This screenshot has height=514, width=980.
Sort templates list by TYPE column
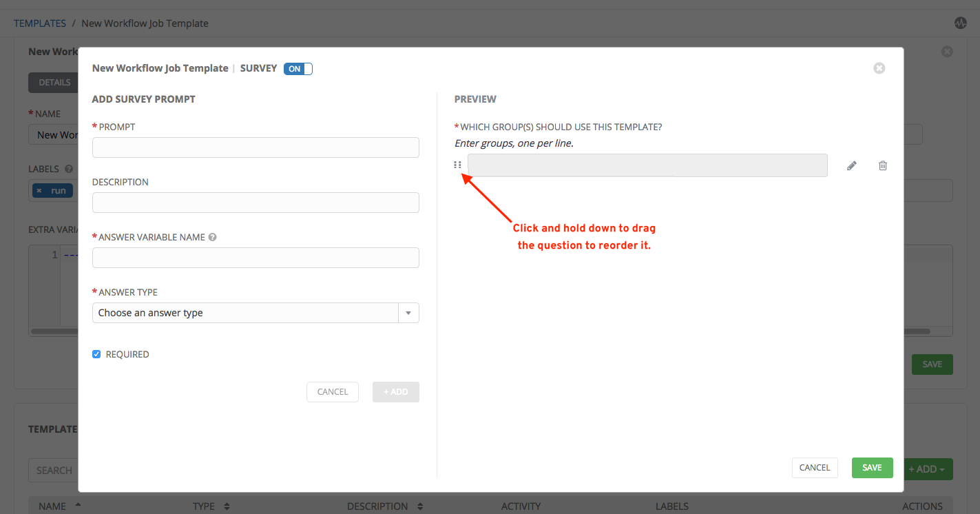click(x=211, y=506)
